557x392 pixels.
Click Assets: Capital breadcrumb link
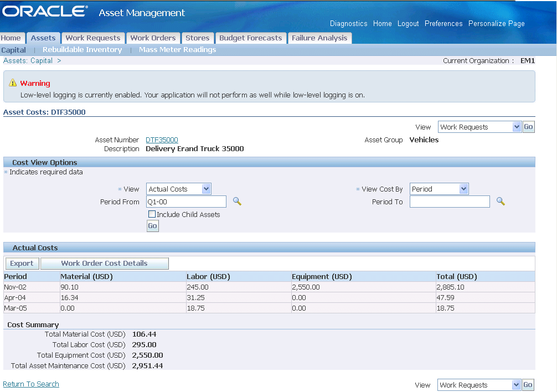coord(28,61)
